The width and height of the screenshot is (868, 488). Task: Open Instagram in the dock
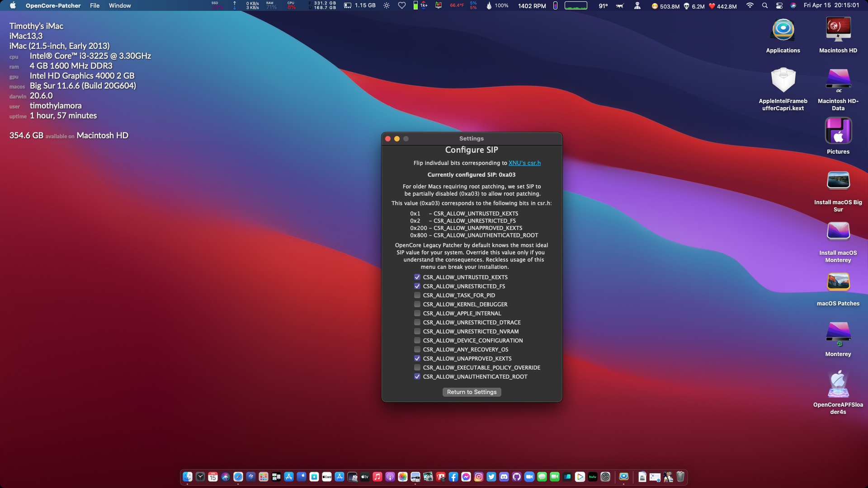coord(479,477)
